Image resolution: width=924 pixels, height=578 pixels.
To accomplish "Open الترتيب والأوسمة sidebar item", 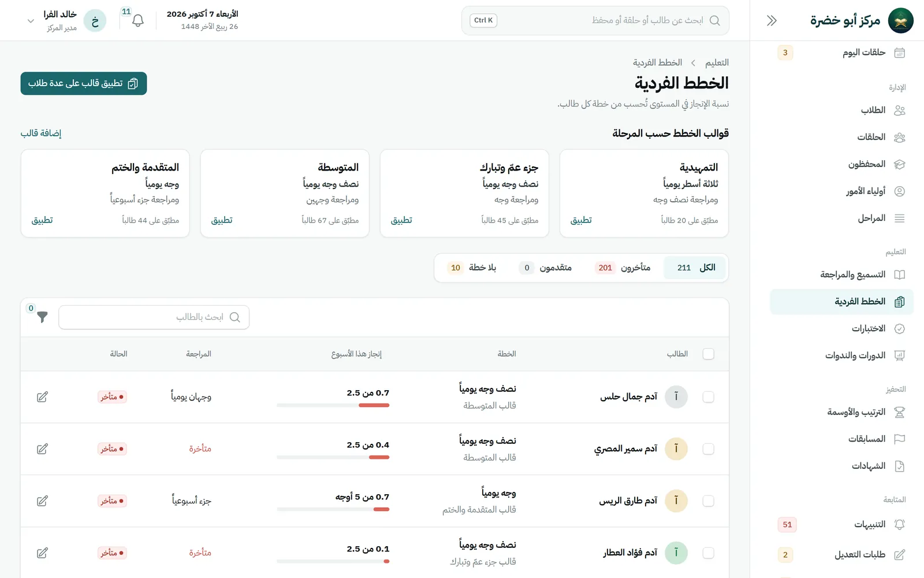I will [x=842, y=412].
